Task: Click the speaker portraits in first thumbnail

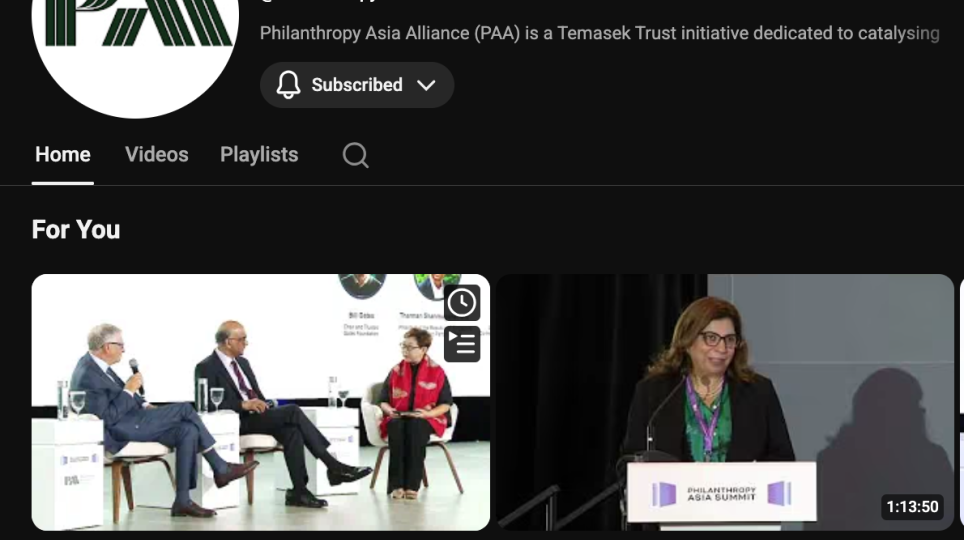Action: coord(400,287)
